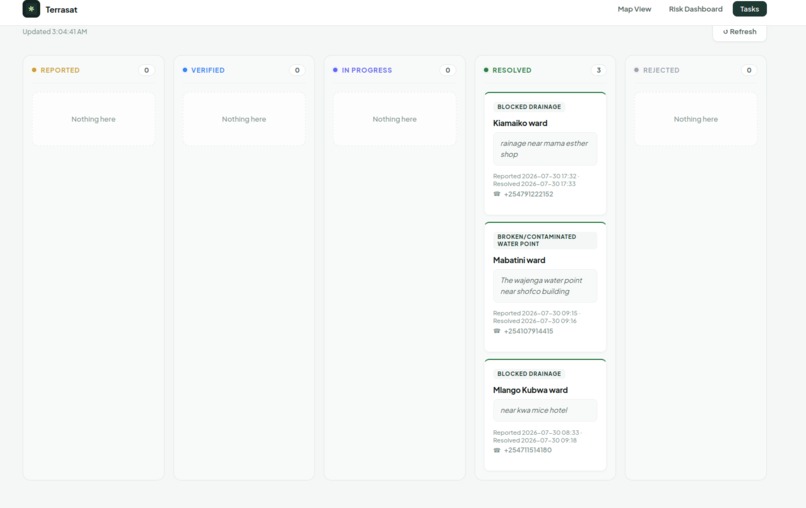The width and height of the screenshot is (806, 508).
Task: Click the Resolved column header
Action: [x=511, y=70]
